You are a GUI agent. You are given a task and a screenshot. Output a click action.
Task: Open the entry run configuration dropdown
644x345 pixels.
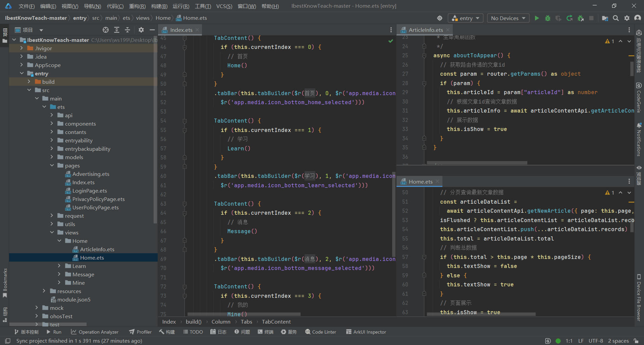click(x=466, y=18)
